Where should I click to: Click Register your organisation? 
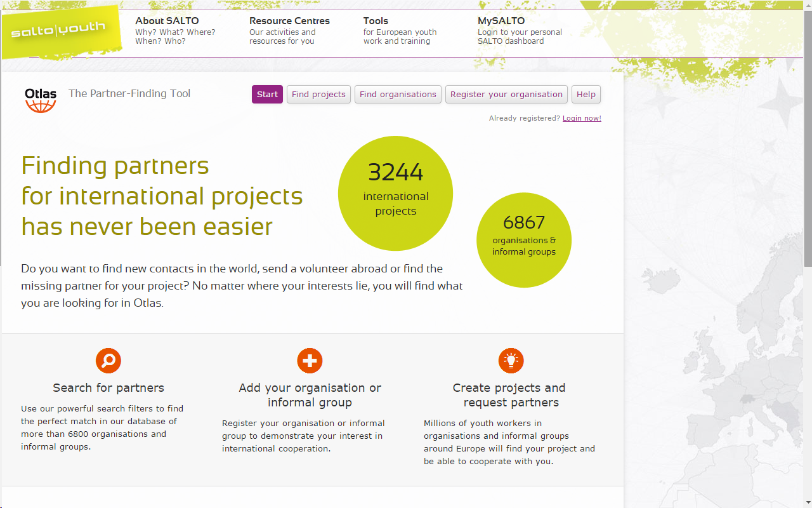(506, 94)
